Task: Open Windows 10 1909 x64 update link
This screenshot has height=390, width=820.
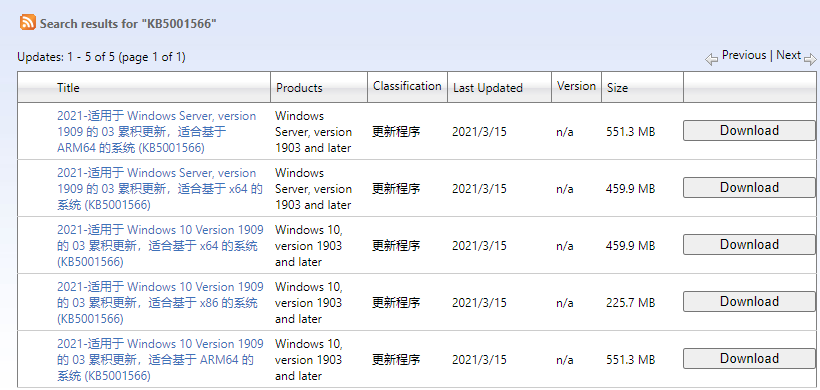Action: pyautogui.click(x=160, y=246)
